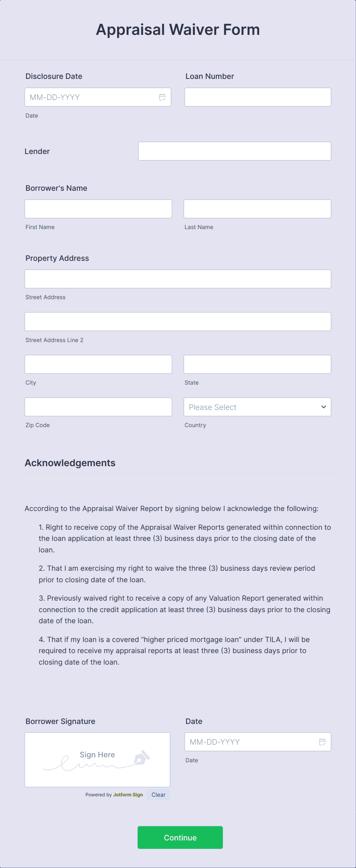The image size is (356, 868).
Task: Click the Street Address field
Action: coord(178,279)
